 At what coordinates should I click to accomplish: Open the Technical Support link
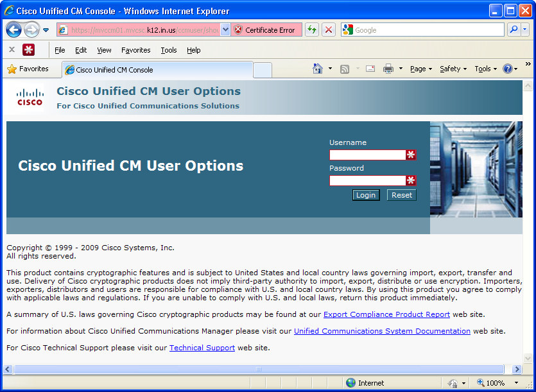click(202, 348)
